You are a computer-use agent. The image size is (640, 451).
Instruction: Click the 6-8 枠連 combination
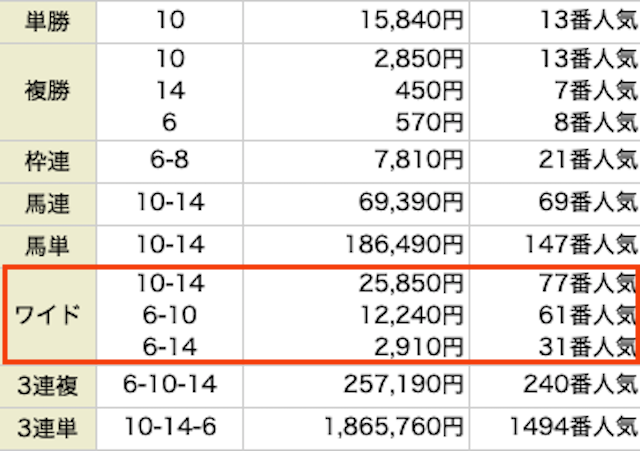[x=169, y=160]
